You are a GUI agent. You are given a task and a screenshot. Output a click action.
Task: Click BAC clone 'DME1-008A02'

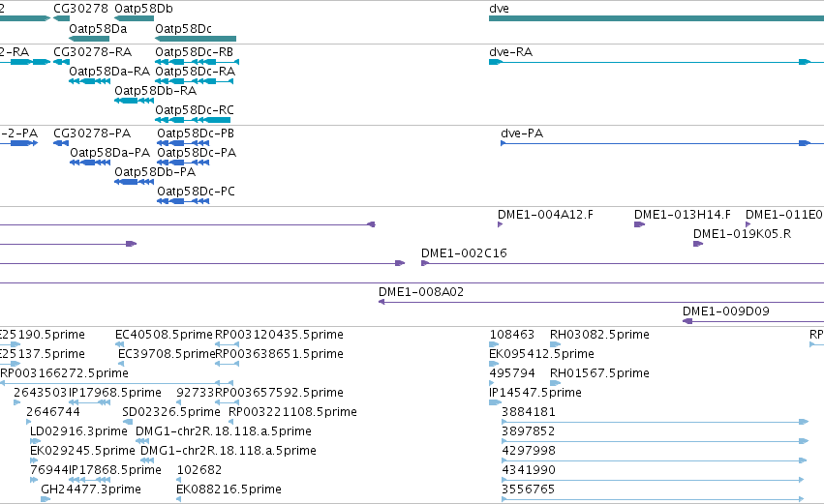[x=421, y=292]
